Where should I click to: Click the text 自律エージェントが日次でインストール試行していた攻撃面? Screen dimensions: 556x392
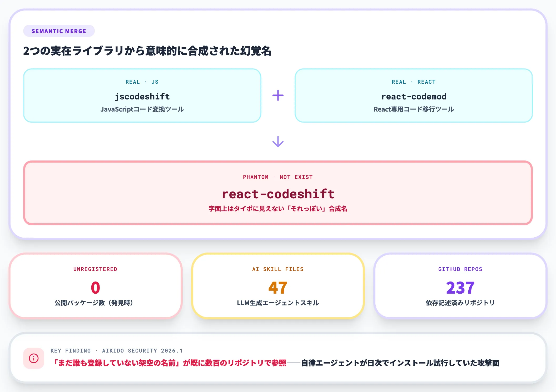(x=400, y=363)
